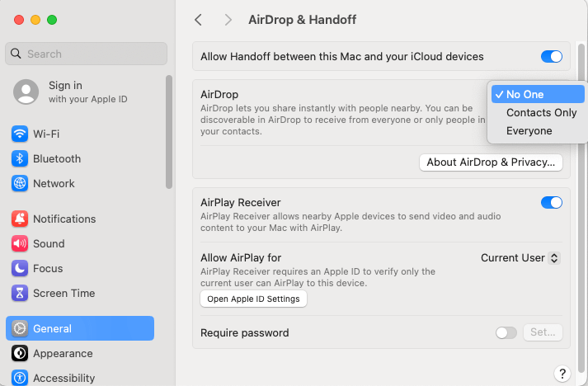Open Bluetooth settings icon
Viewport: 588px width, 386px height.
[20, 158]
